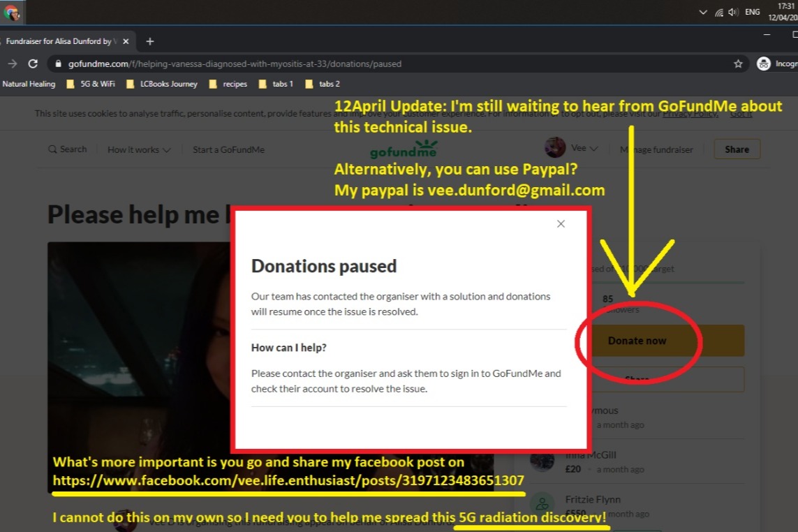Reload the page with refresh icon

33,64
